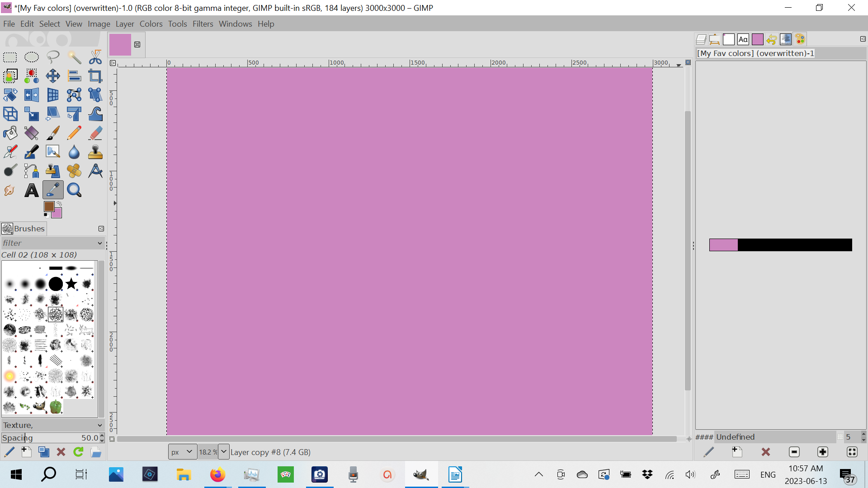Select the Zoom magnifier tool
This screenshot has width=868, height=488.
coord(74,190)
